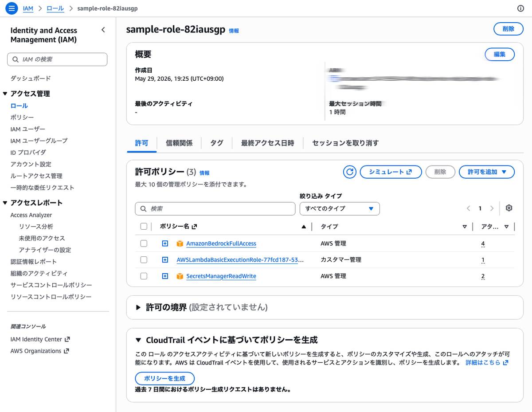Viewport: 532px width, 412px height.
Task: Collapse the IAM sidebar with the chevron
Action: 103,30
